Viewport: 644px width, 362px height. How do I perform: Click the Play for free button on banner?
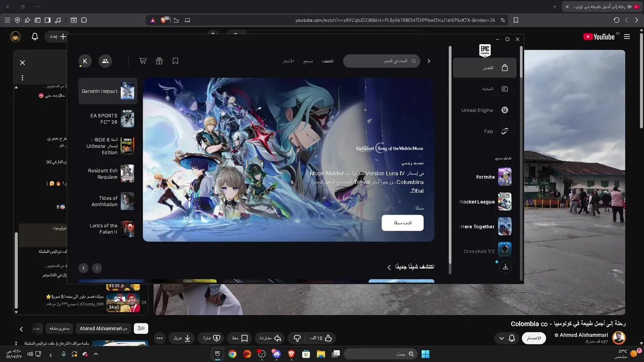pos(403,223)
